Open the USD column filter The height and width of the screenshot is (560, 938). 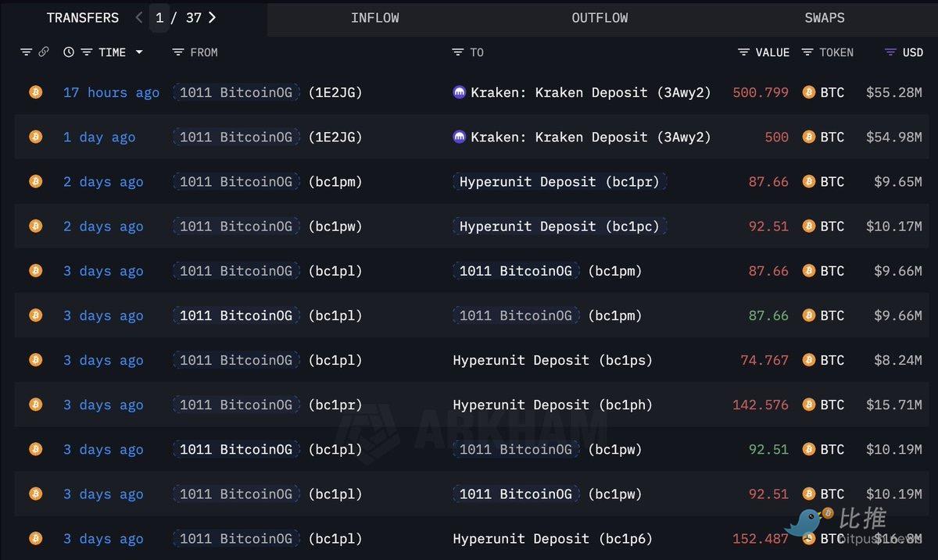pyautogui.click(x=890, y=52)
